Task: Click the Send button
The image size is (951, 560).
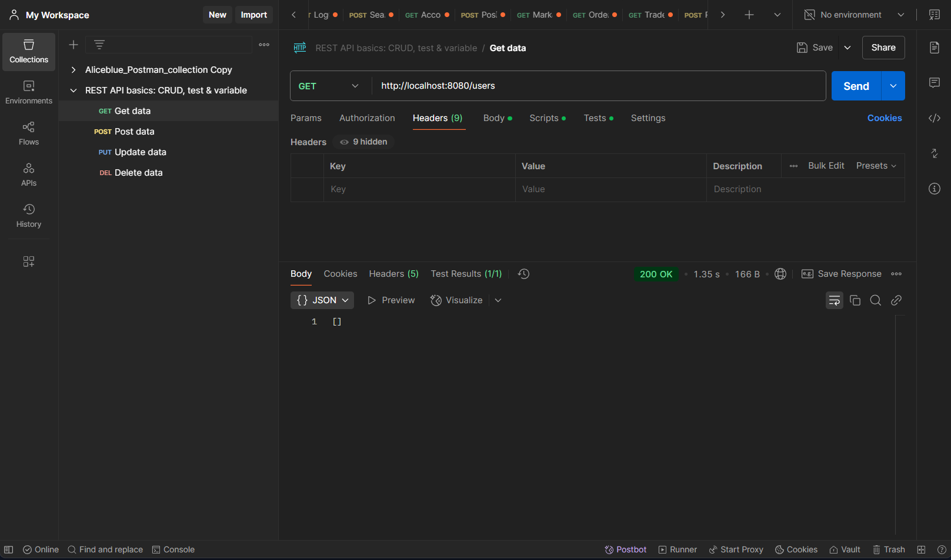Action: pos(856,86)
